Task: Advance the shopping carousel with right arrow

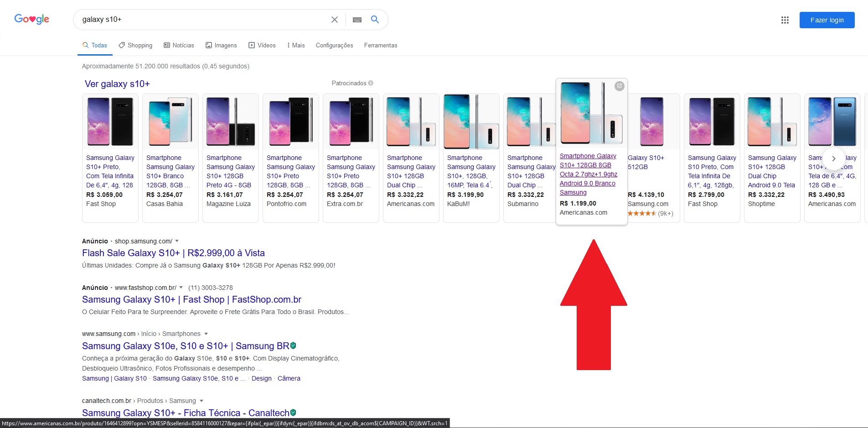Action: (x=834, y=159)
